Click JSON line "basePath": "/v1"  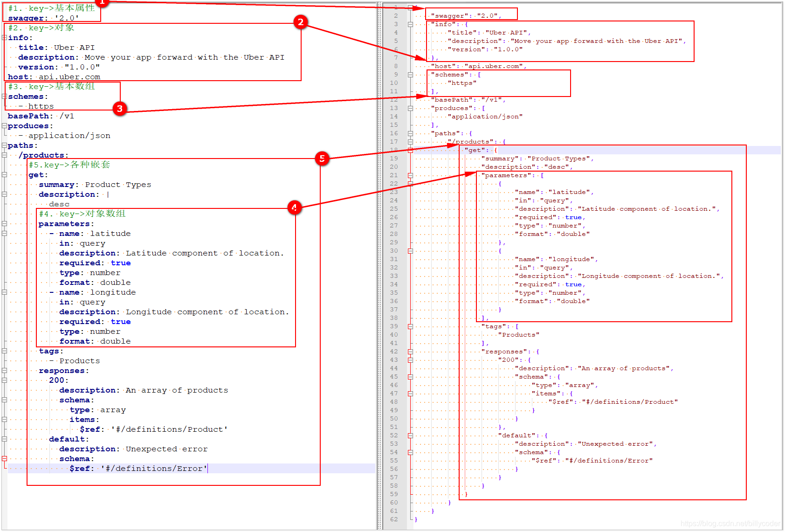click(x=468, y=100)
